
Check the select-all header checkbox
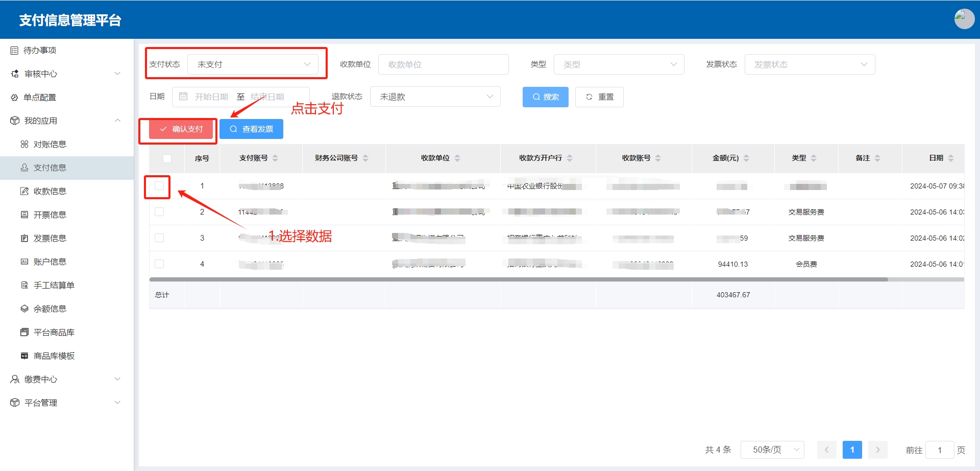167,158
